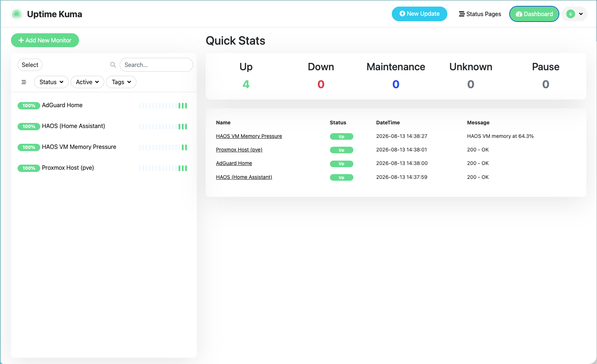The width and height of the screenshot is (597, 364).
Task: Focus the monitor Search field
Action: click(x=156, y=65)
